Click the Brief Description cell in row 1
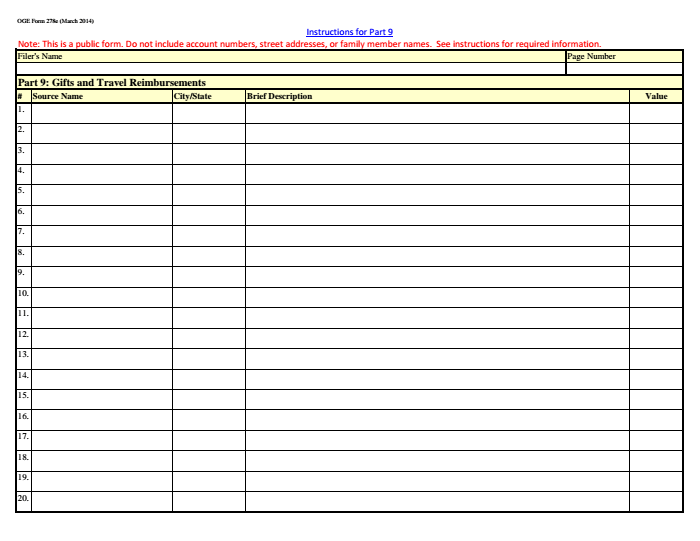The image size is (700, 541). pyautogui.click(x=437, y=113)
